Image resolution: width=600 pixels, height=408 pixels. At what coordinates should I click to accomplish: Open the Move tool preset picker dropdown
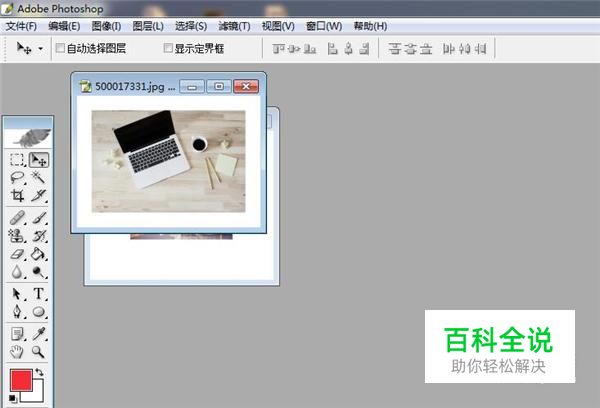click(40, 49)
